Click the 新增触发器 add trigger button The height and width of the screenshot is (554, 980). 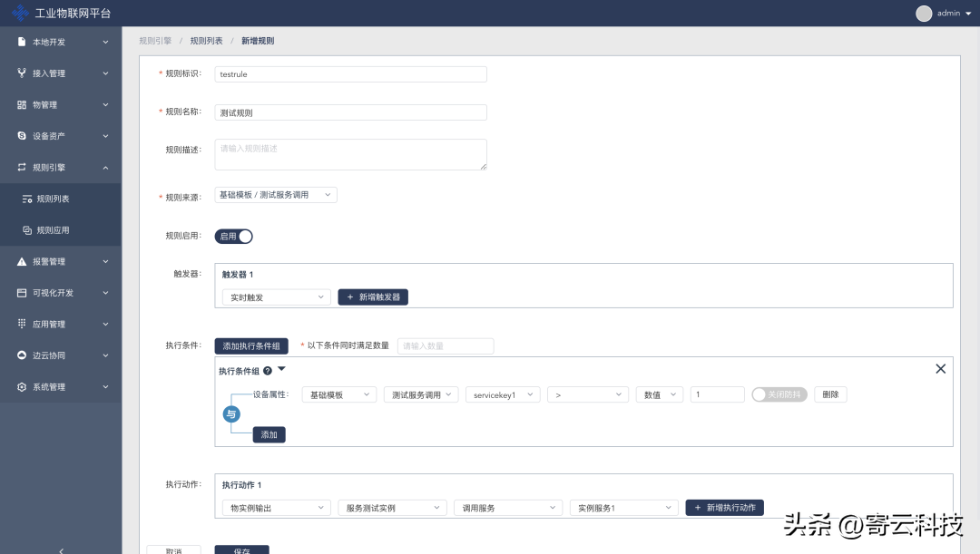tap(373, 296)
